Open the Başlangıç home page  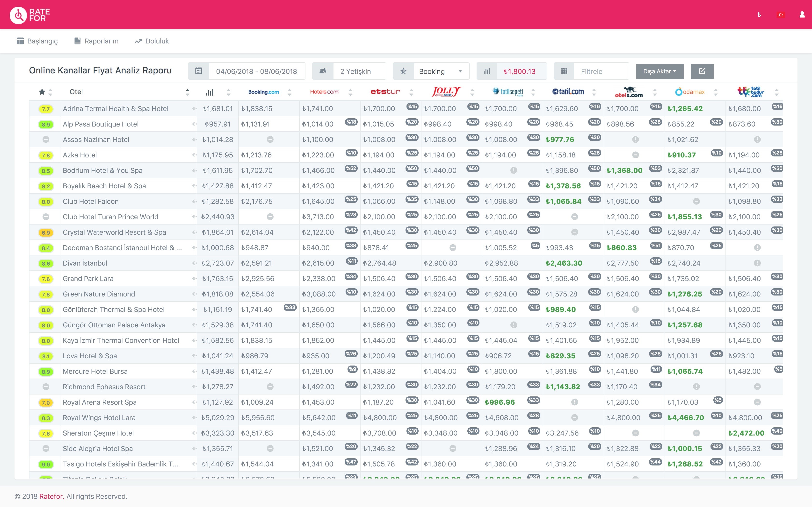[x=37, y=41]
